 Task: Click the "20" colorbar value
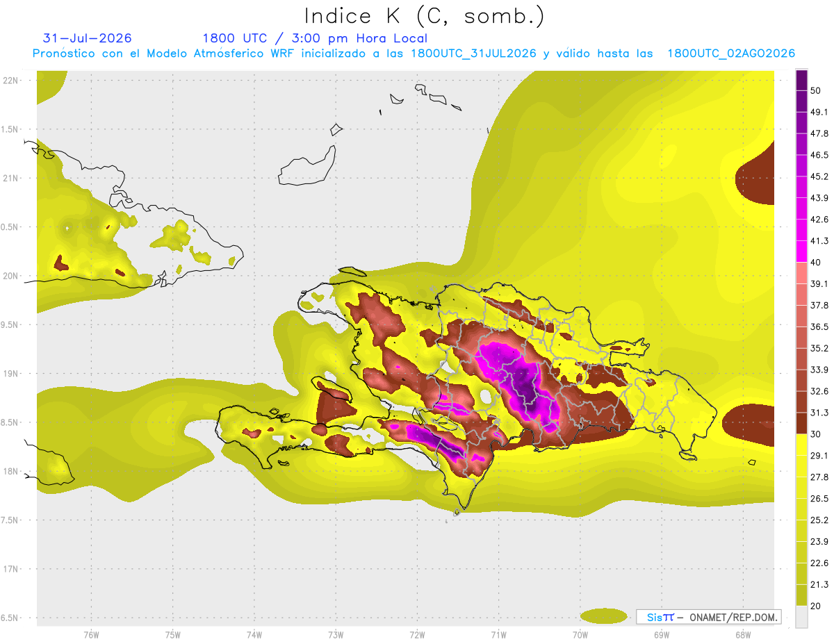[x=817, y=606]
